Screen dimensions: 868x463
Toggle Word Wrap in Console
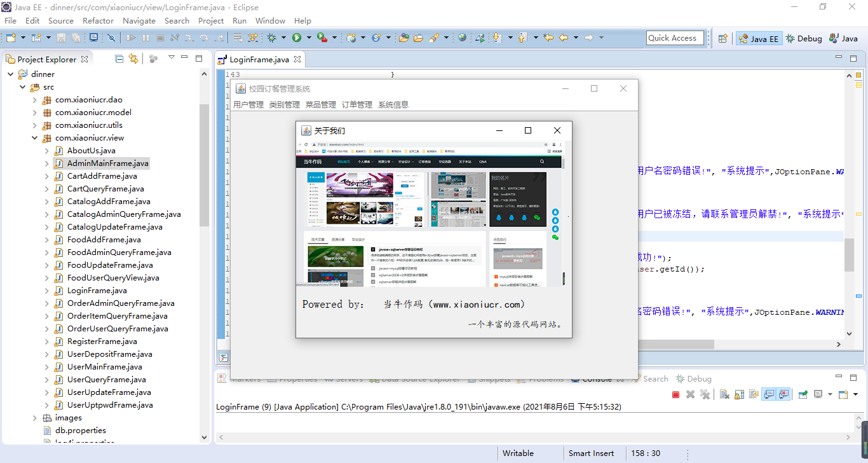tap(754, 394)
